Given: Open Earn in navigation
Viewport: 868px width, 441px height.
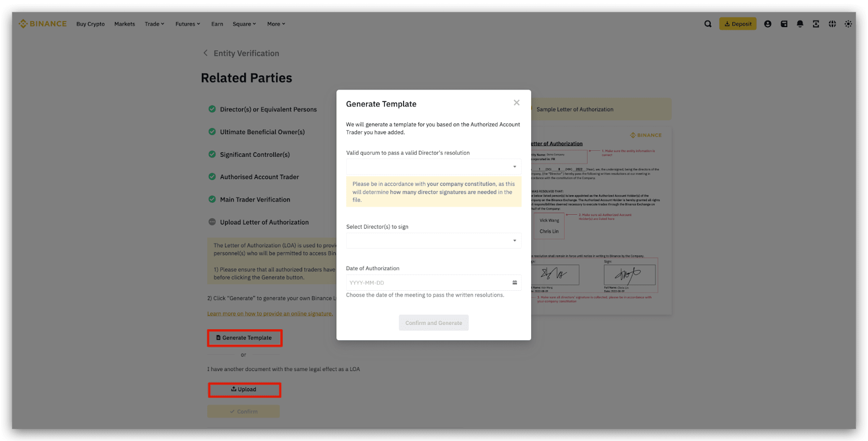Looking at the screenshot, I should point(217,24).
